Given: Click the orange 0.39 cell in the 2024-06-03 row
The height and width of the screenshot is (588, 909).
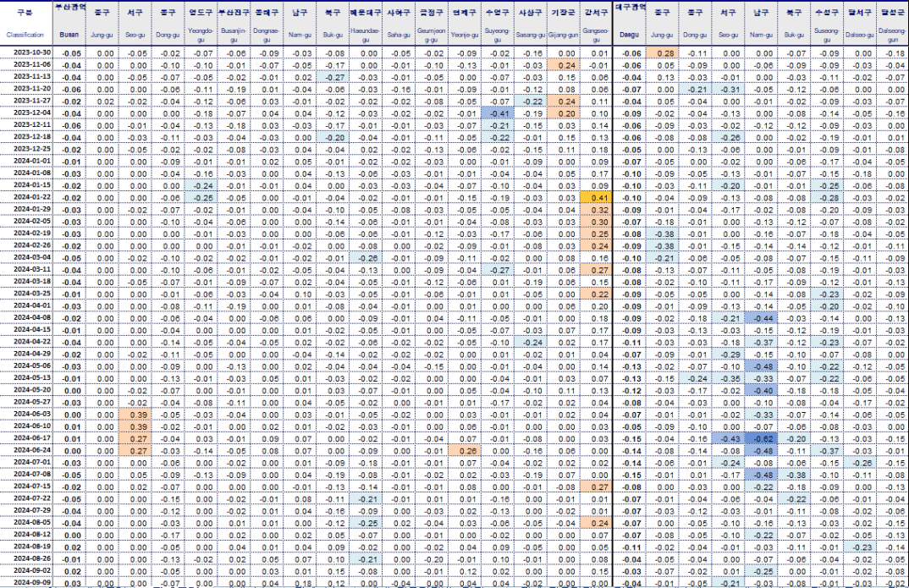Looking at the screenshot, I should coord(135,415).
